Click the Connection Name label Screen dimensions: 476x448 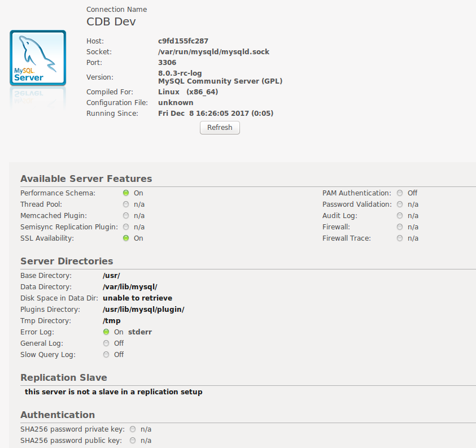(x=116, y=10)
